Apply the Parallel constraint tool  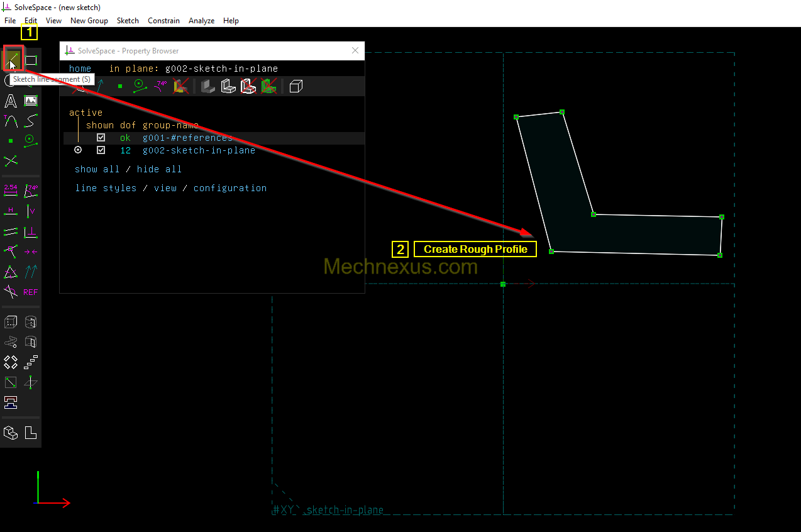(11, 232)
